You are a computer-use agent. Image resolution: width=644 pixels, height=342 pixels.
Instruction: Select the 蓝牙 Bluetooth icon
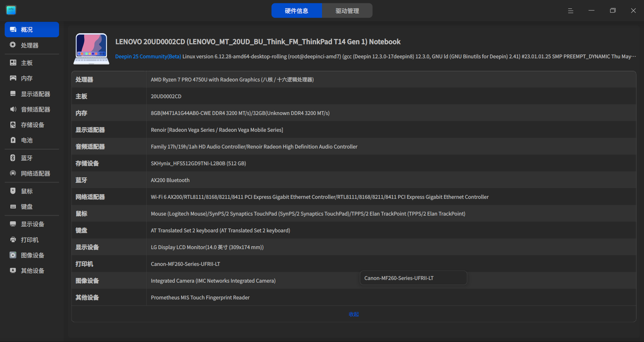point(13,158)
